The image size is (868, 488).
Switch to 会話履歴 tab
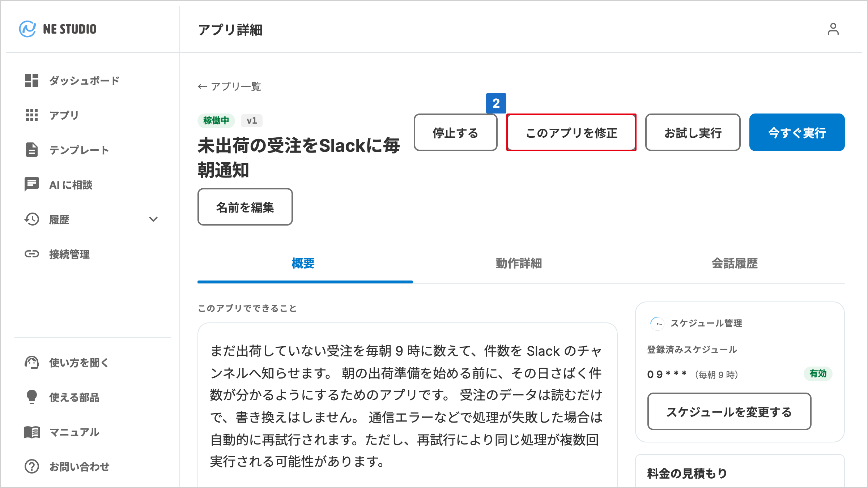coord(735,263)
